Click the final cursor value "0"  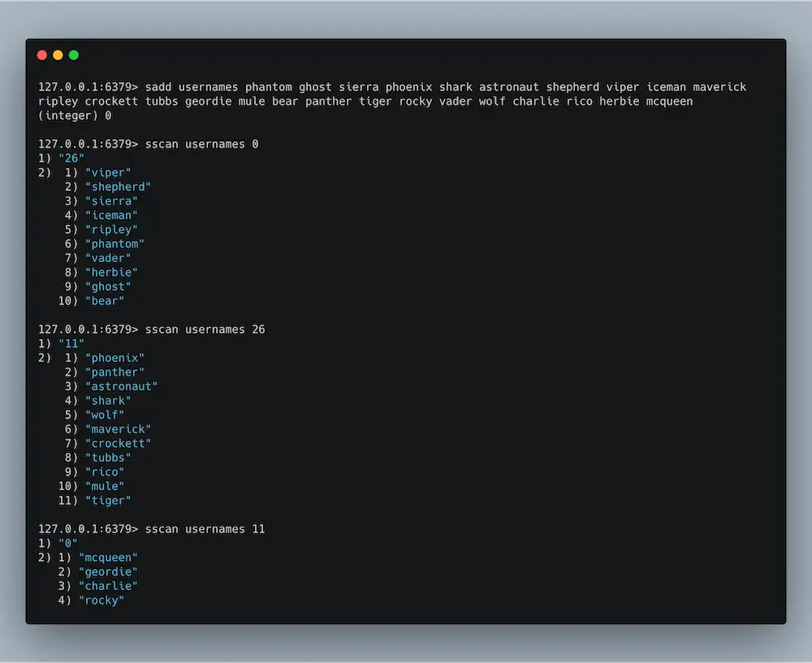pyautogui.click(x=68, y=543)
